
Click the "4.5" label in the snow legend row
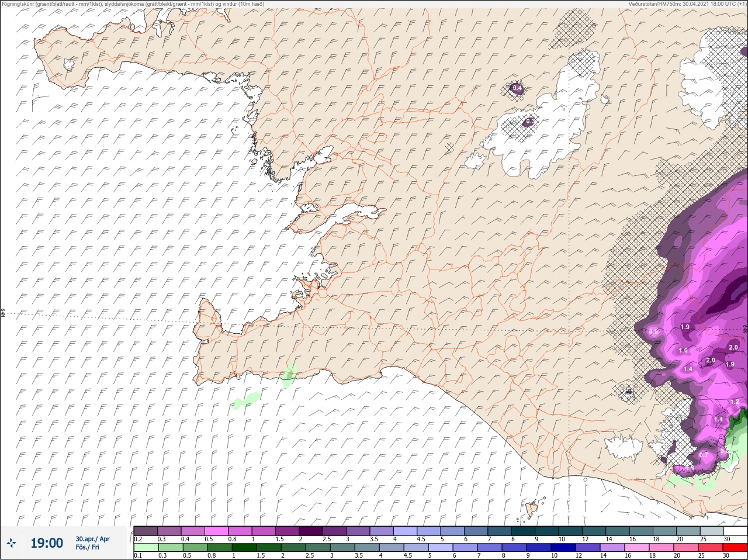point(421,539)
